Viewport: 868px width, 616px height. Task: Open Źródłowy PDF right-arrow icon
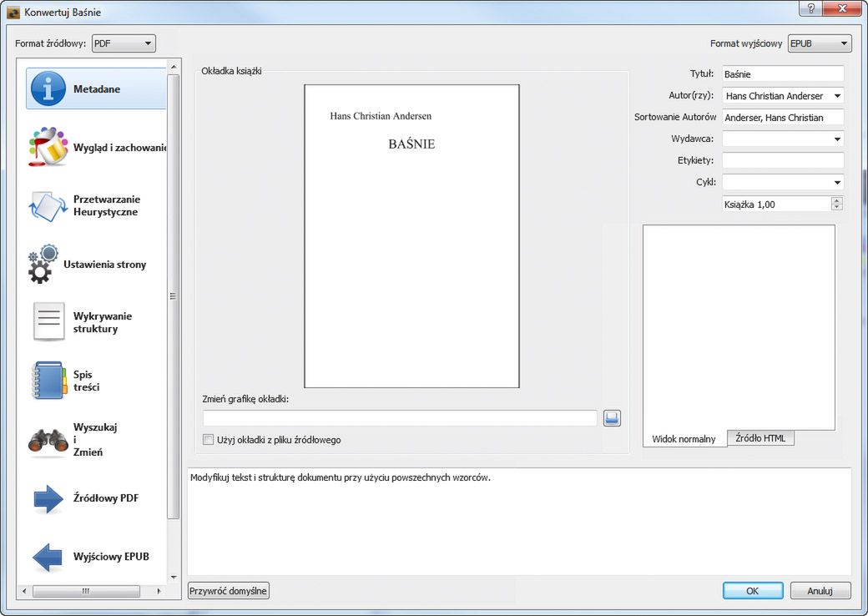click(x=48, y=498)
